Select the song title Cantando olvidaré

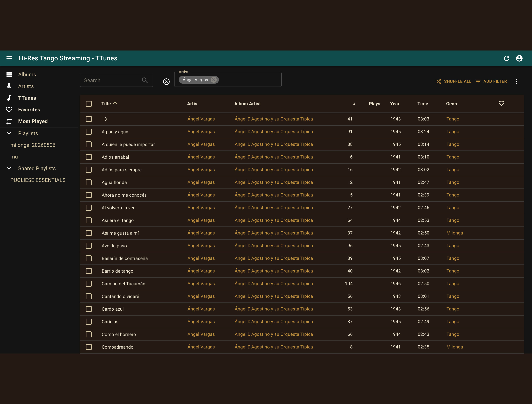click(120, 296)
